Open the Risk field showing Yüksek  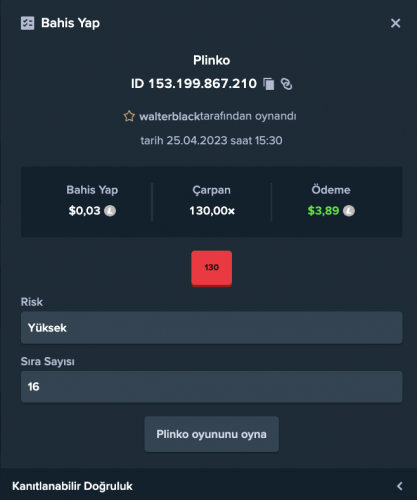211,328
